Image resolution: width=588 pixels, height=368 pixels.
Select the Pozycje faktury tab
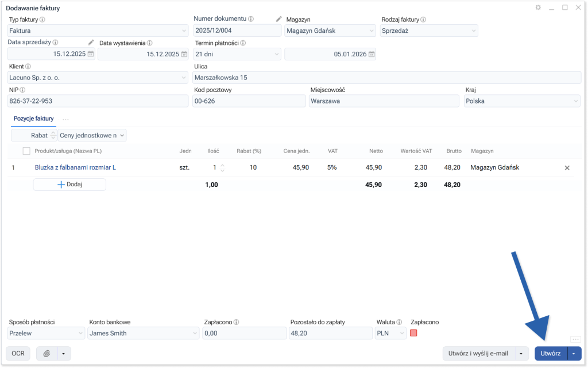(34, 119)
